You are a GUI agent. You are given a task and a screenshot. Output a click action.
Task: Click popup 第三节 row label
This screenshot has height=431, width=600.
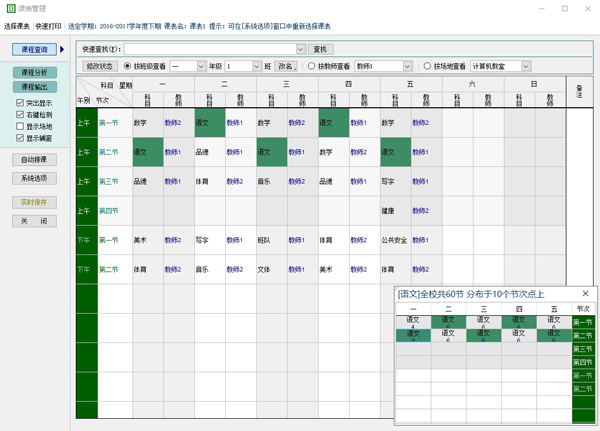click(583, 349)
